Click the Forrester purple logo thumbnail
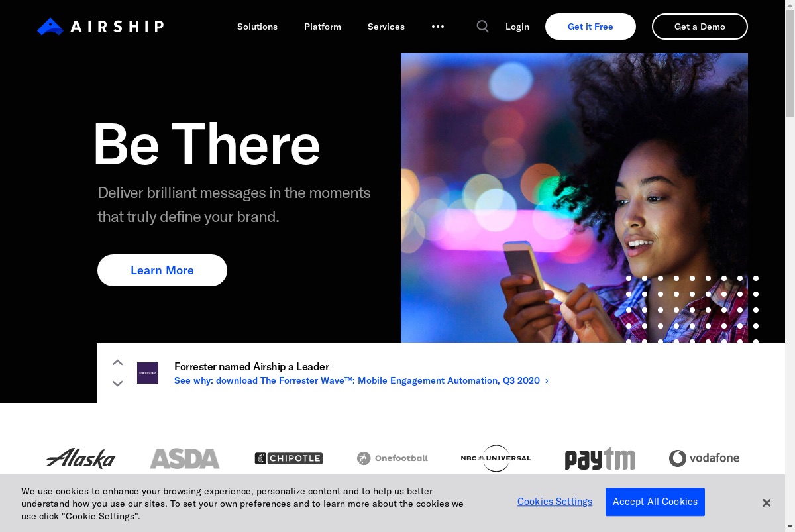Viewport: 795px width, 532px height. (148, 373)
